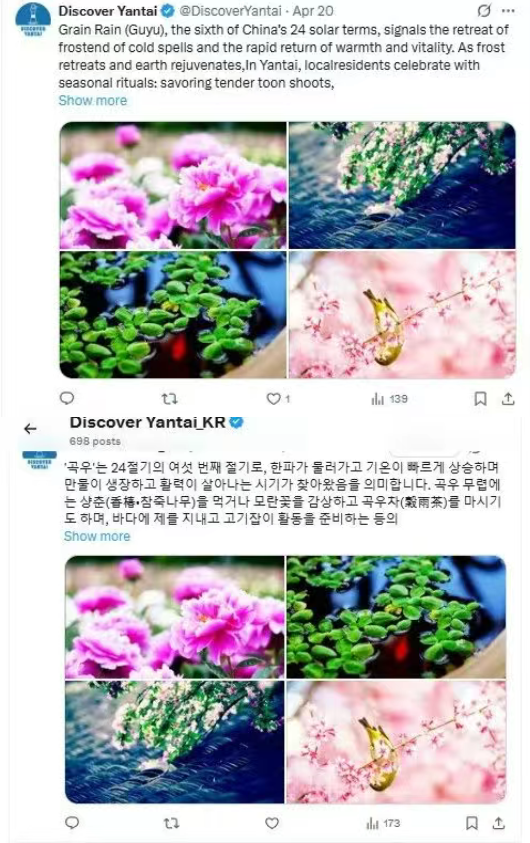This screenshot has width=530, height=843.
Task: Share the English Discover Yantai post
Action: 508,398
